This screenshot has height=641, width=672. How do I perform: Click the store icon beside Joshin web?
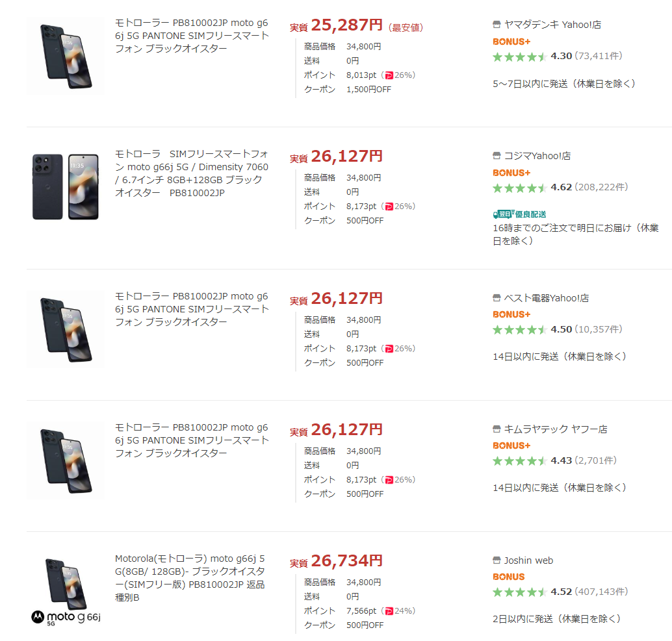pos(497,560)
